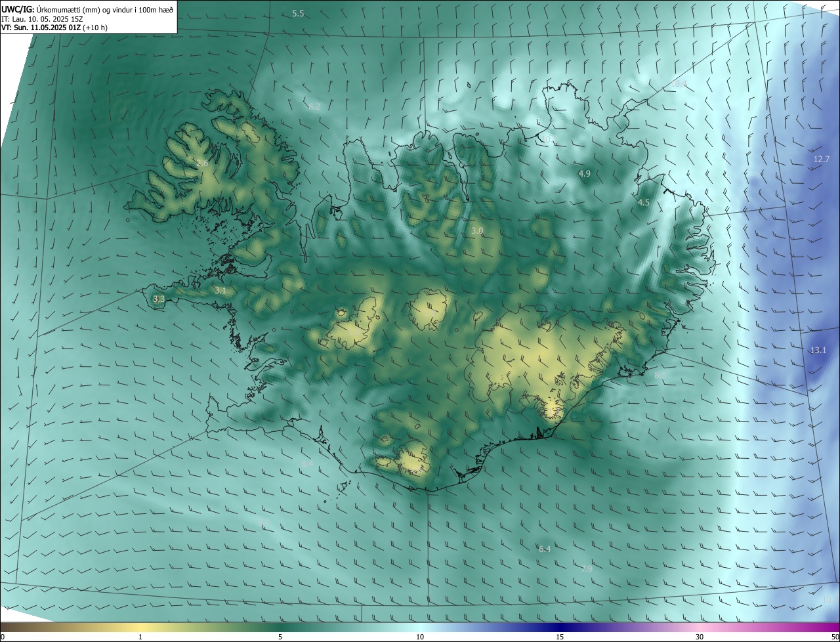Click the 4.5 value label near the east coast
The image size is (840, 642).
coord(643,203)
